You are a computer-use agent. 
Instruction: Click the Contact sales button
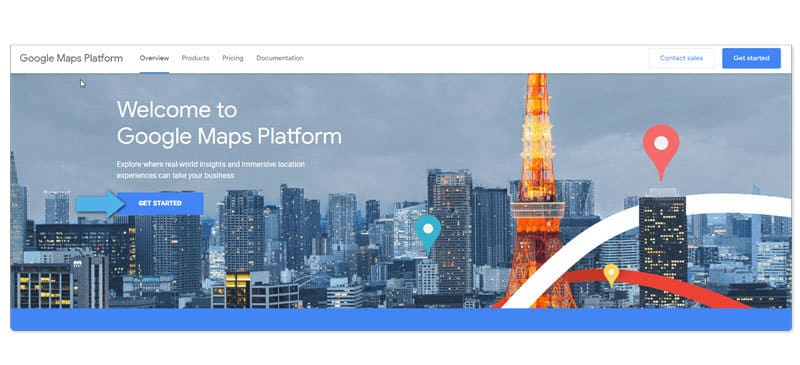pos(682,58)
